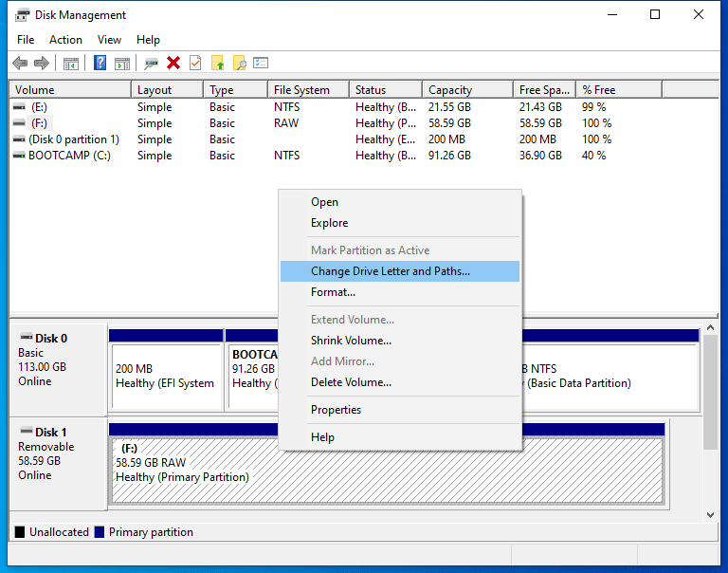Sort by the Type column header
The width and height of the screenshot is (728, 573).
click(x=236, y=90)
